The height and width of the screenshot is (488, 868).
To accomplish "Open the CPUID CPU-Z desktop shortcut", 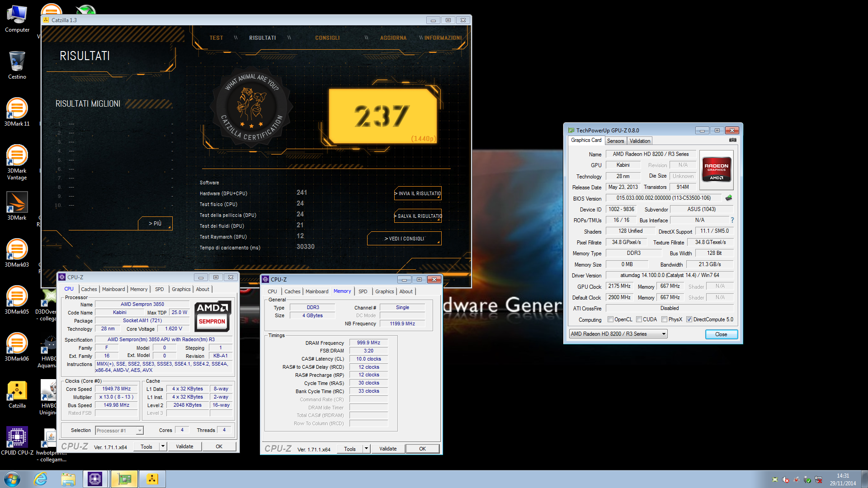I will pos(17,441).
